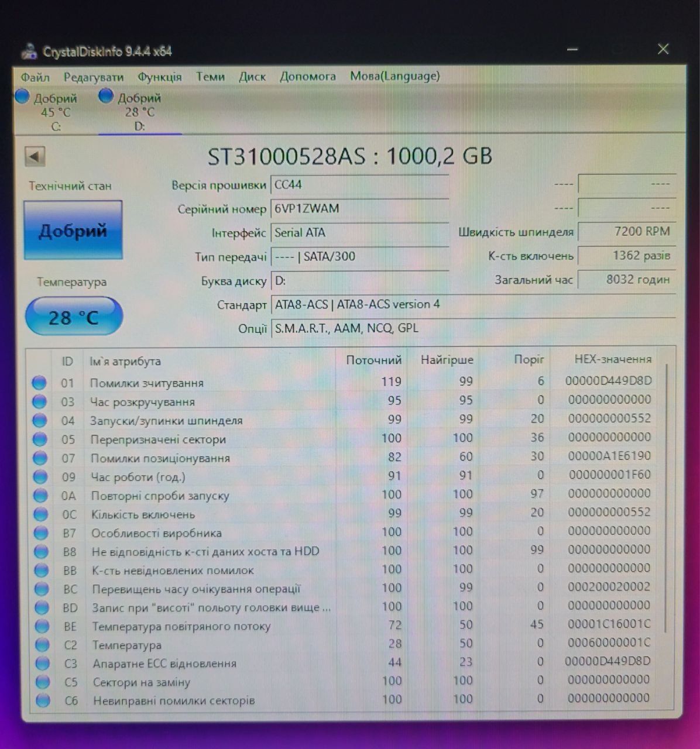Click status icon for attribute 01
The image size is (700, 749).
click(x=39, y=383)
